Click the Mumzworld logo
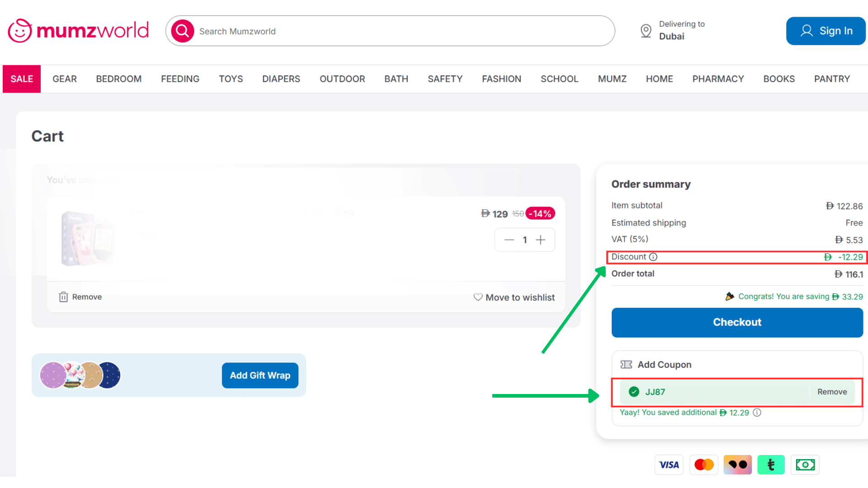 [78, 31]
